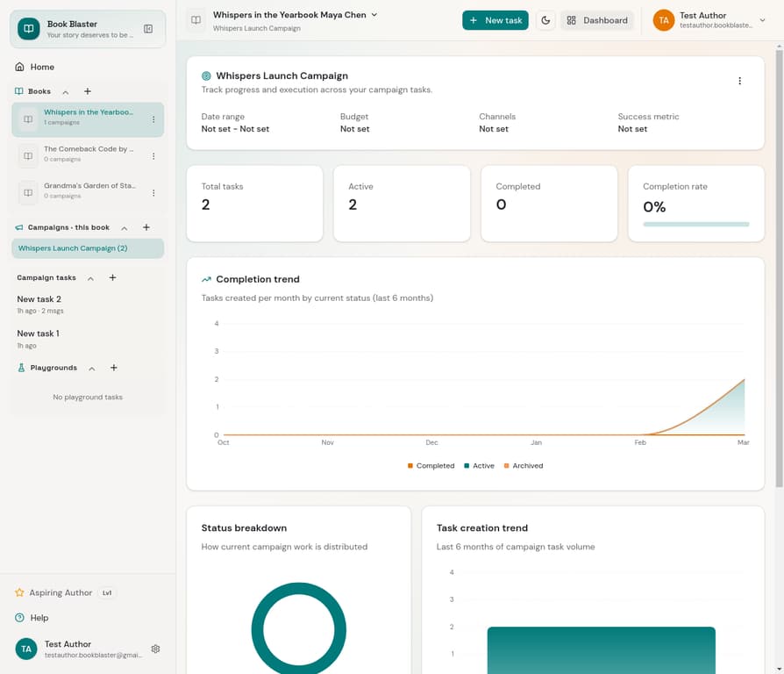
Task: Collapse the Books section
Action: (66, 92)
